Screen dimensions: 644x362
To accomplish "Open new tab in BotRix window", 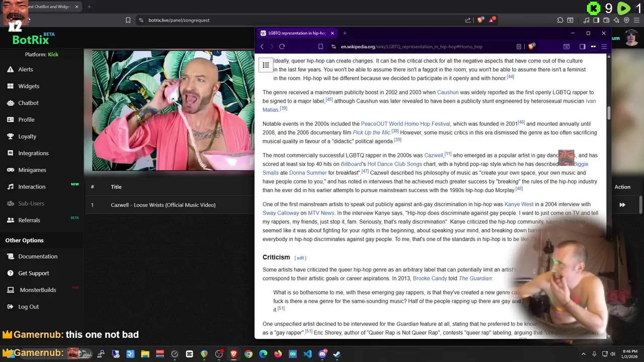I will (x=89, y=7).
